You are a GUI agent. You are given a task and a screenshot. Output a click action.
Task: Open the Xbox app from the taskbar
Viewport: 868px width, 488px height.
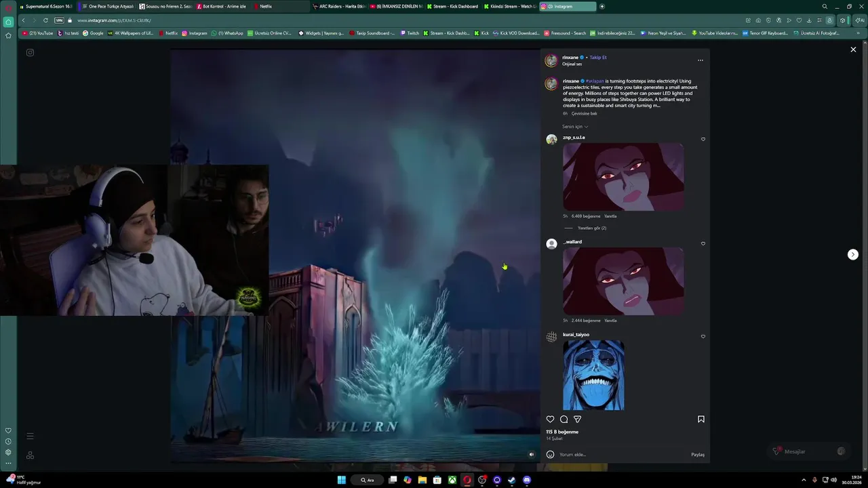[452, 480]
